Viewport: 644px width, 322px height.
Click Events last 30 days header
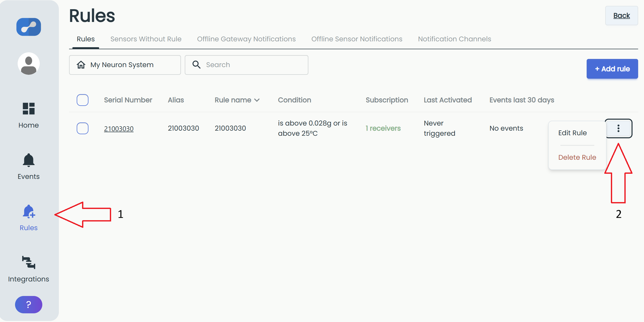522,100
